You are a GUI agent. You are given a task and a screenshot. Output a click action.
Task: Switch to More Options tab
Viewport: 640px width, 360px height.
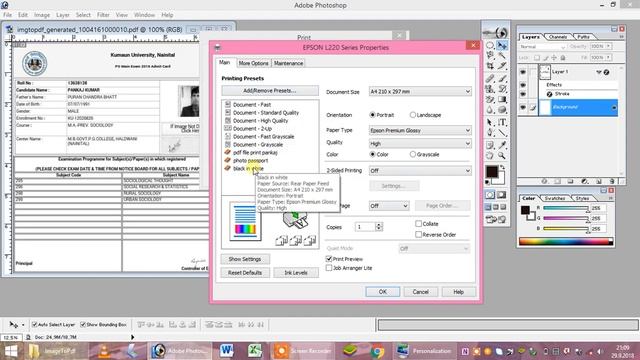pos(253,63)
